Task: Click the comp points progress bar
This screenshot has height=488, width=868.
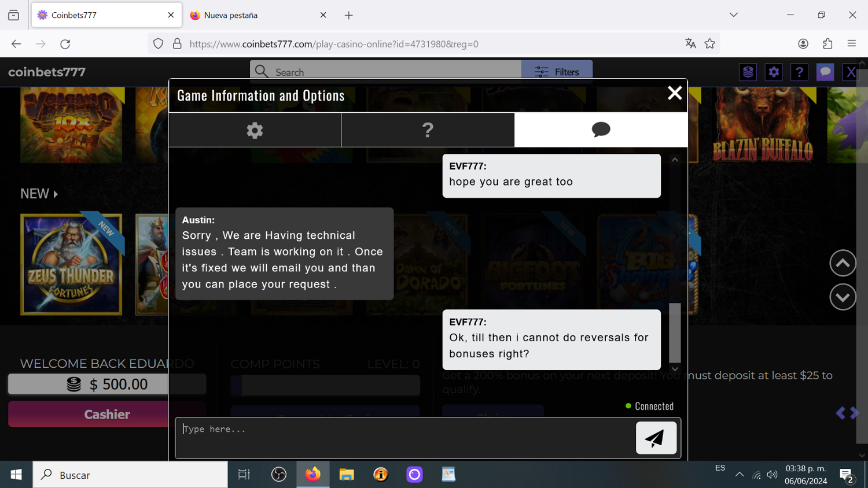Action: tap(325, 385)
